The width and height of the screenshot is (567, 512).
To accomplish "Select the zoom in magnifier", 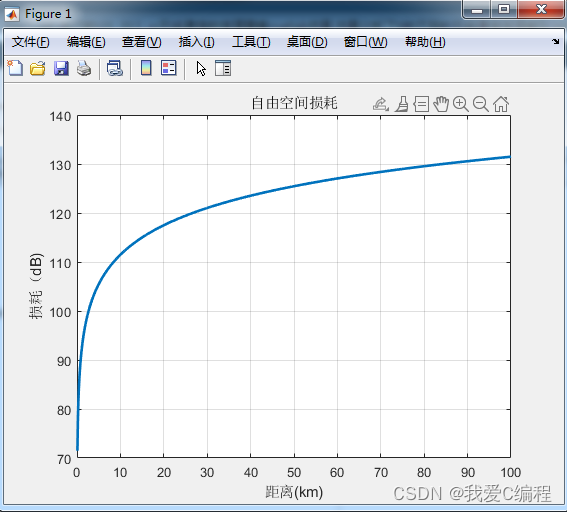I will (461, 104).
